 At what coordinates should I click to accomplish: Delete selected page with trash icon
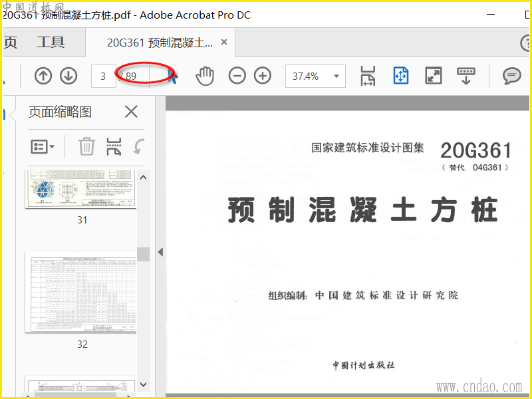coord(86,146)
